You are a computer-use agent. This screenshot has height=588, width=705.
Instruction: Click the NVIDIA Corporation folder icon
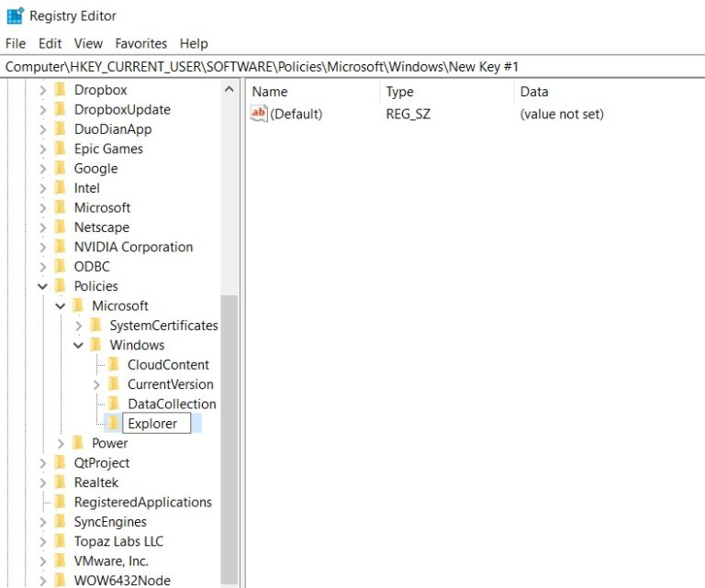pos(61,247)
